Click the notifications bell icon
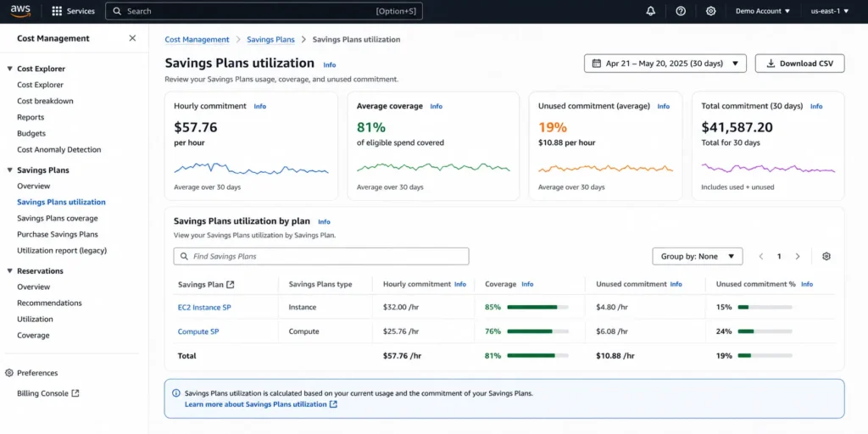Screen dimensions: 868x434 tap(651, 11)
